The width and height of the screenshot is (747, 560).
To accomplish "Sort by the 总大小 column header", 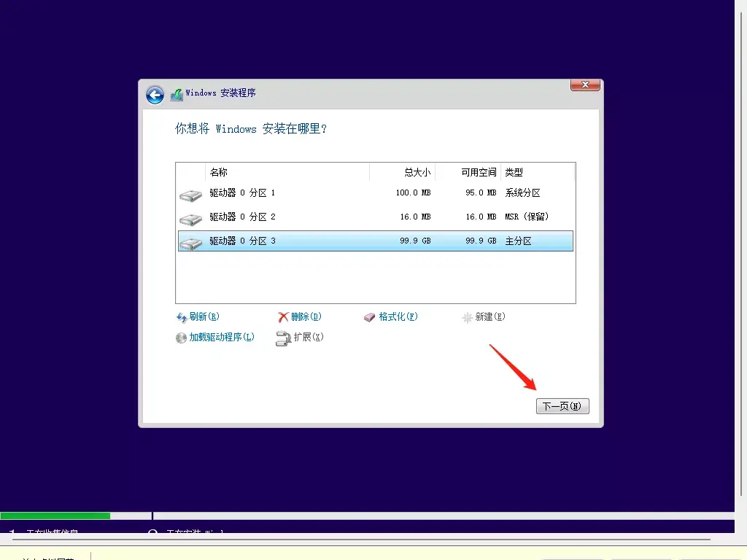I will tap(402, 172).
